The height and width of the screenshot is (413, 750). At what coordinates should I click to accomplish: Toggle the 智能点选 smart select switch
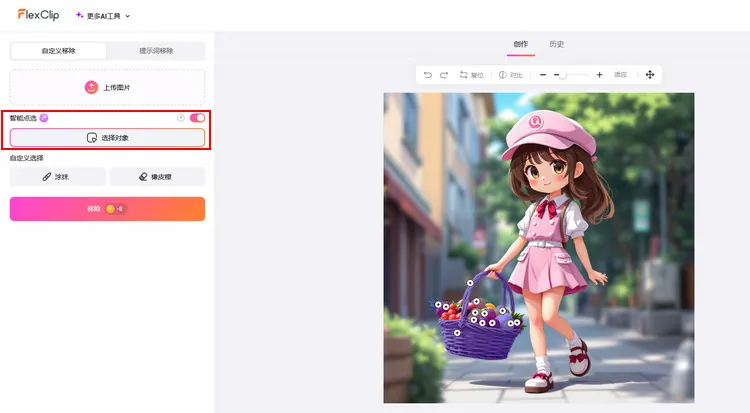[197, 118]
